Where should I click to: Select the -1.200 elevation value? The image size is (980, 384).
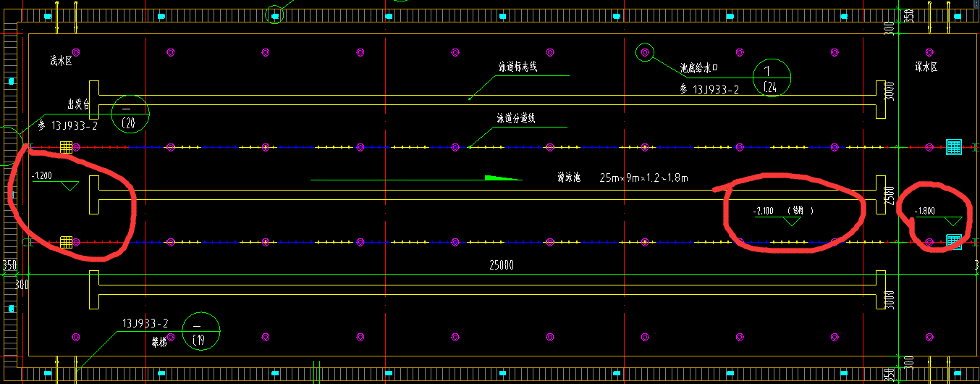pos(42,176)
